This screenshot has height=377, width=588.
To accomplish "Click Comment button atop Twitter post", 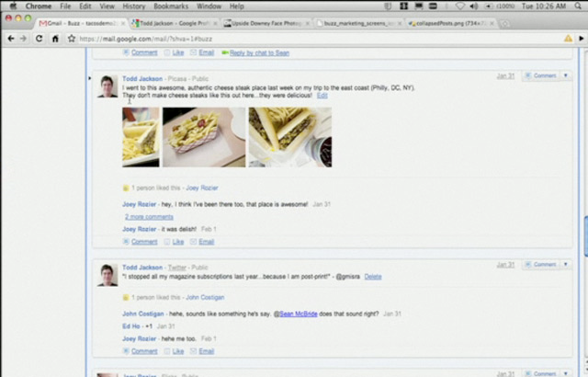I will tap(541, 265).
